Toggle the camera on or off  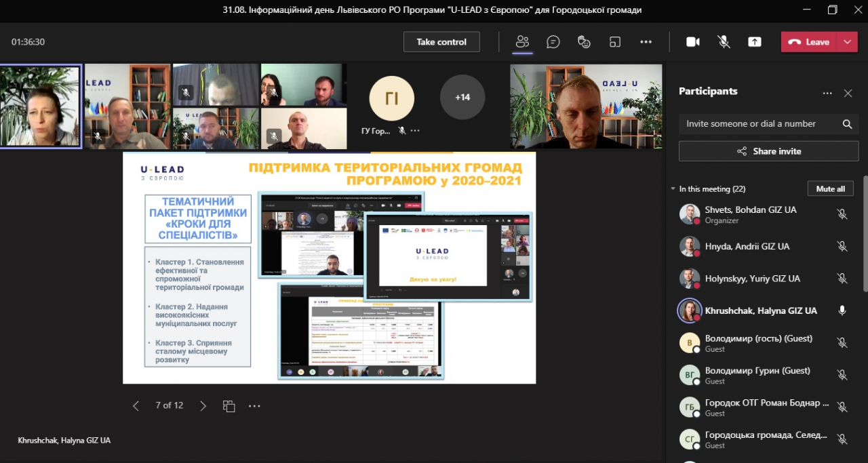click(x=692, y=42)
